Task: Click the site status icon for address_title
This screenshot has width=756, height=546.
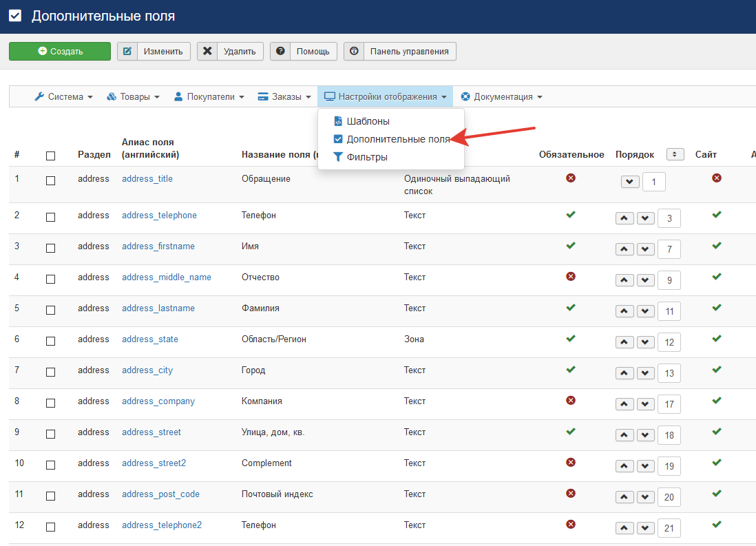Action: [x=716, y=178]
